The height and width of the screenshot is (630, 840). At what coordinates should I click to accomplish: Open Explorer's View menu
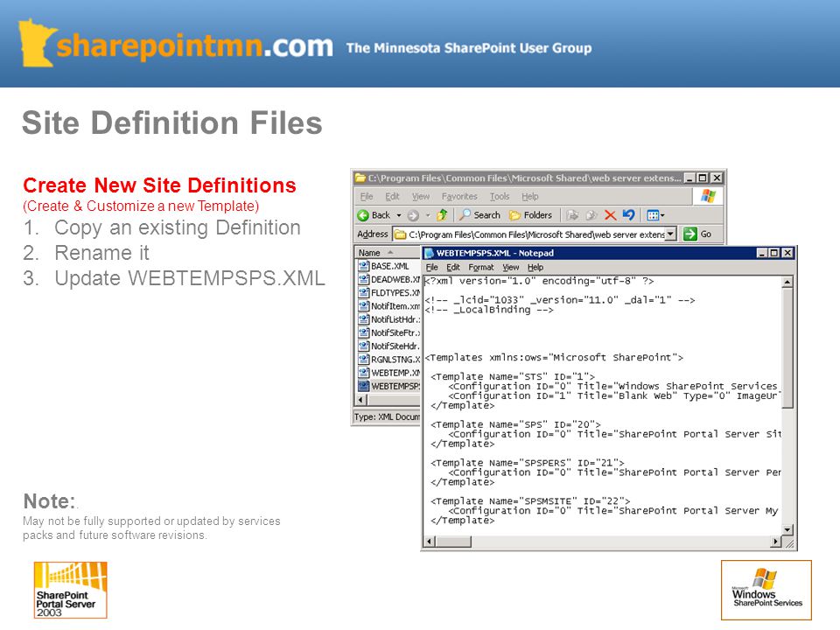[421, 197]
